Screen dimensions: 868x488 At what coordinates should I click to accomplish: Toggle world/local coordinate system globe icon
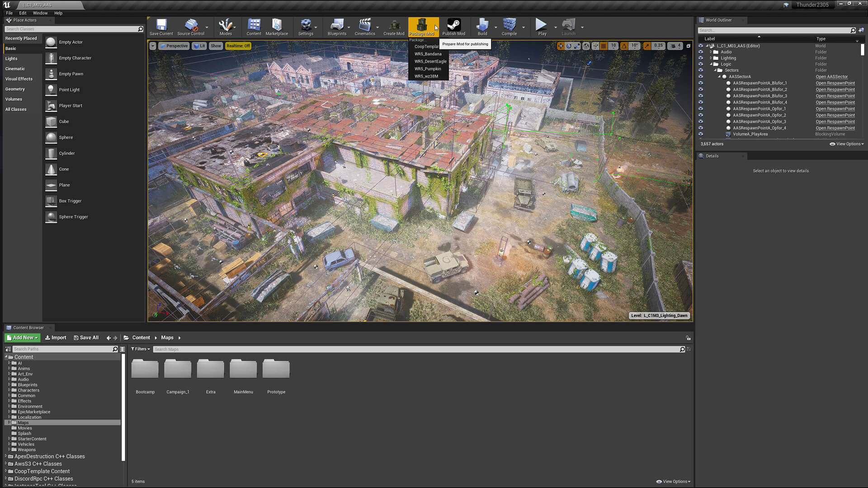point(586,46)
